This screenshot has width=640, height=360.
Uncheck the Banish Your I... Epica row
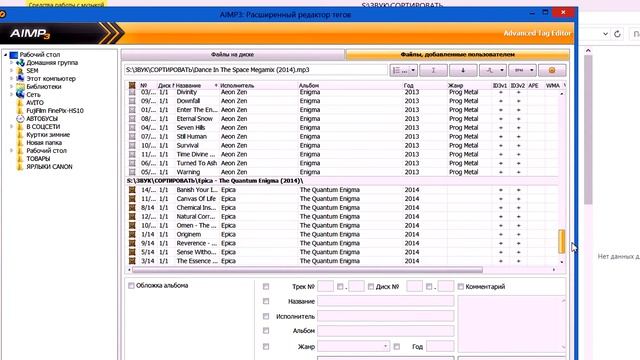pyautogui.click(x=132, y=190)
